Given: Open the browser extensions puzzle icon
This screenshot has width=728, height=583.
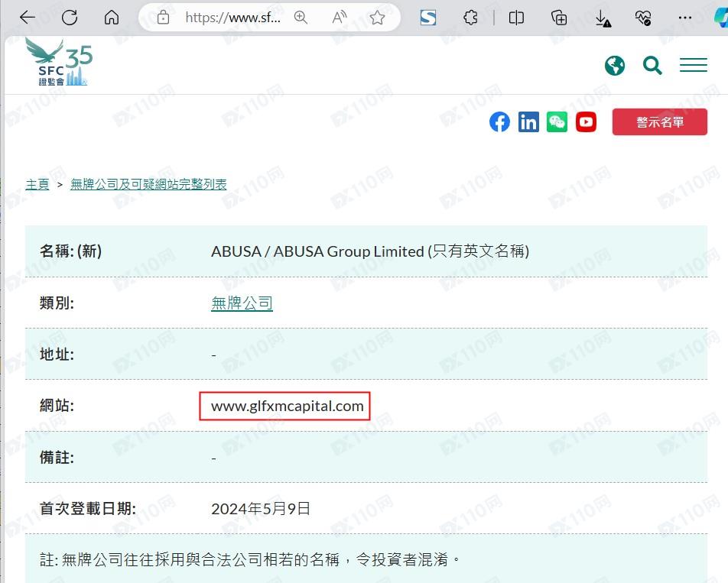Looking at the screenshot, I should [x=470, y=18].
